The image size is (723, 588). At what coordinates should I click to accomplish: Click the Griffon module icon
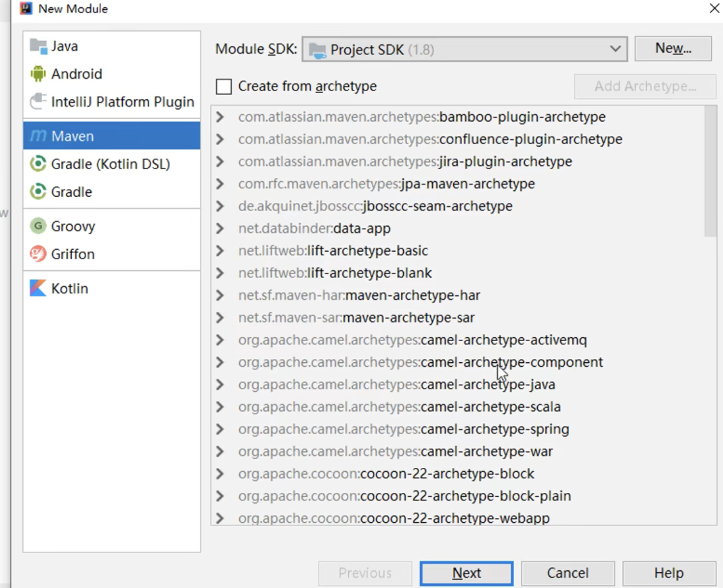38,254
